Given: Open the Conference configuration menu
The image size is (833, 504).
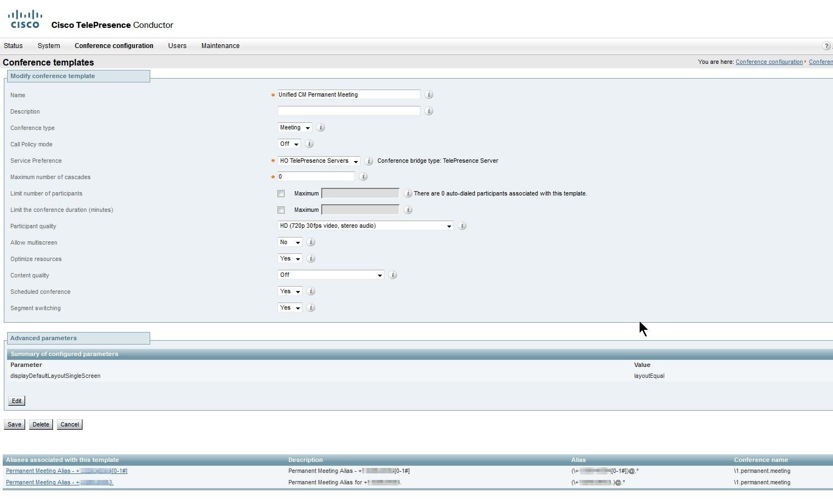Looking at the screenshot, I should 114,46.
